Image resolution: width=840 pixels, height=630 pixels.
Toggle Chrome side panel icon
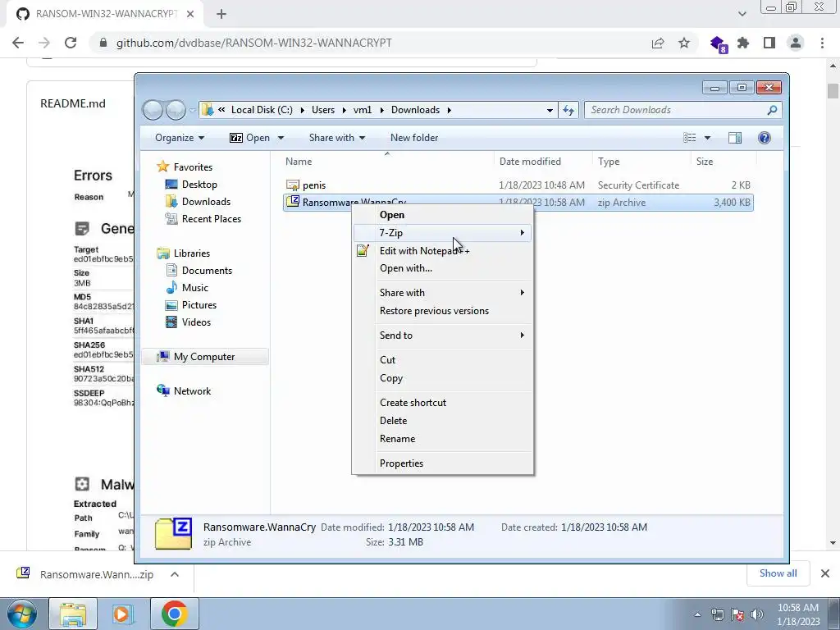tap(769, 43)
